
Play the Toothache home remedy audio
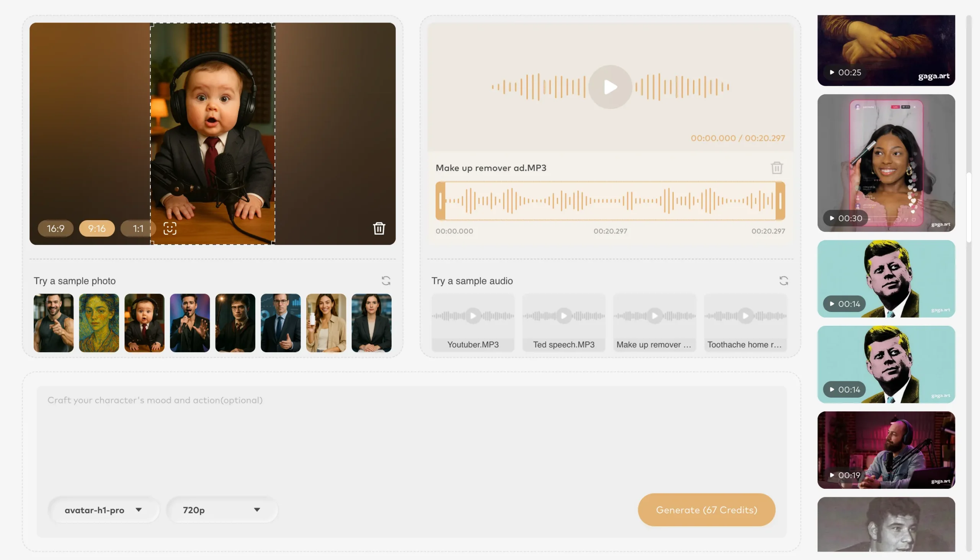click(x=745, y=315)
